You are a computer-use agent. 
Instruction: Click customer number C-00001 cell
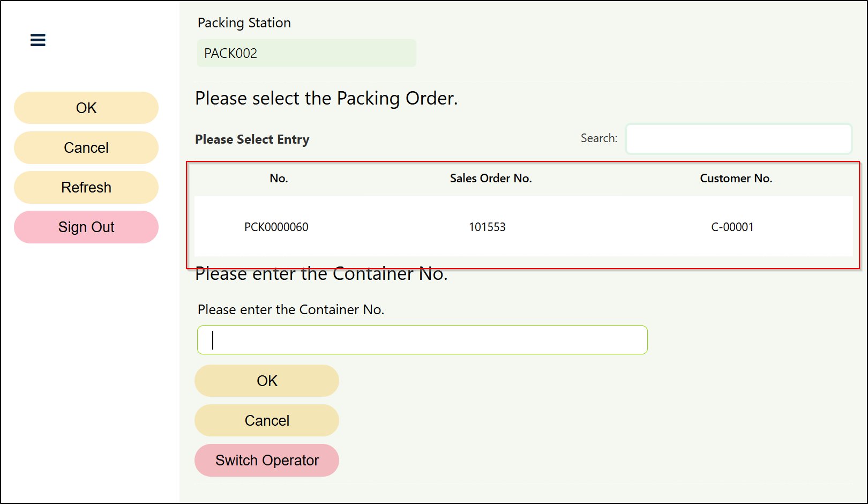(x=732, y=227)
